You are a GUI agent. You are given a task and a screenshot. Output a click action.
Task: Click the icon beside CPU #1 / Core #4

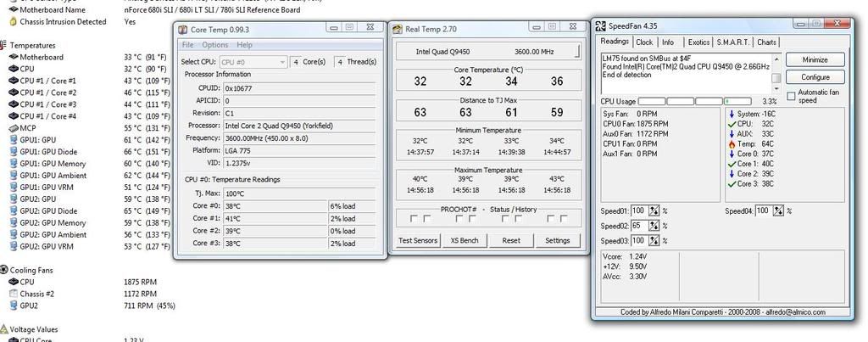click(14, 116)
